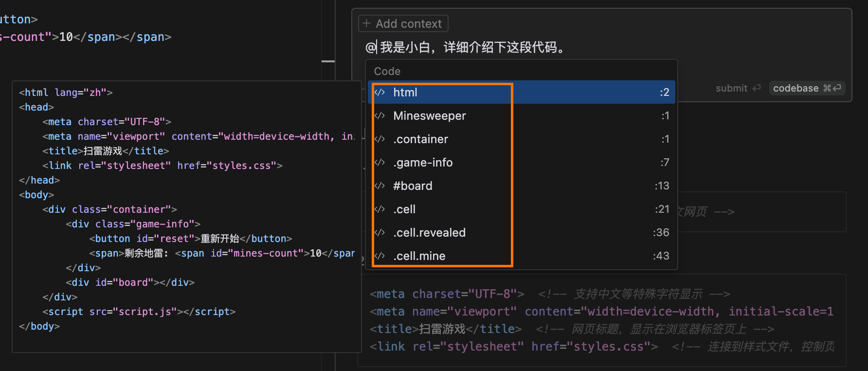Click the code icon beside html
Image resolution: width=868 pixels, height=371 pixels.
pos(380,92)
